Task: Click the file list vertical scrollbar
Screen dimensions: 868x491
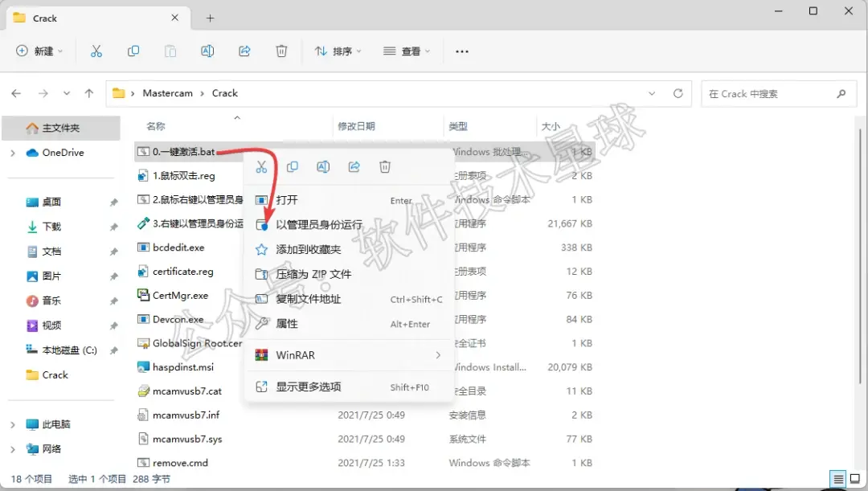Action: [861, 256]
